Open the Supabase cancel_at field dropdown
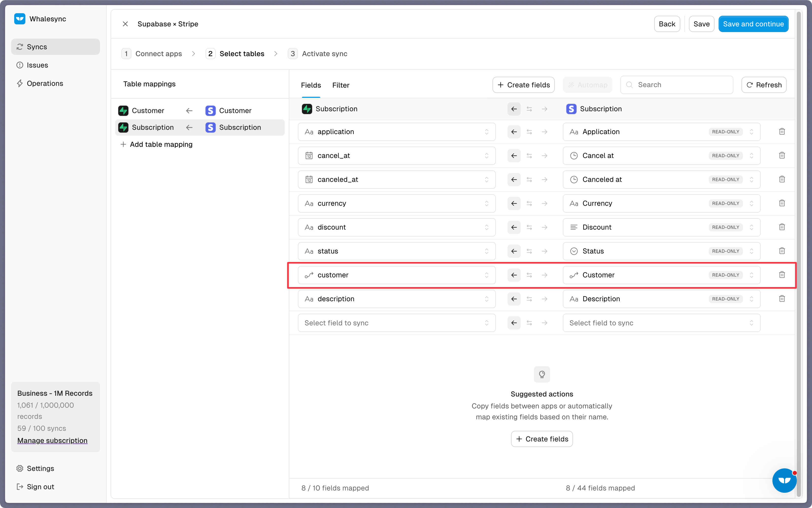The width and height of the screenshot is (812, 508). pos(397,155)
